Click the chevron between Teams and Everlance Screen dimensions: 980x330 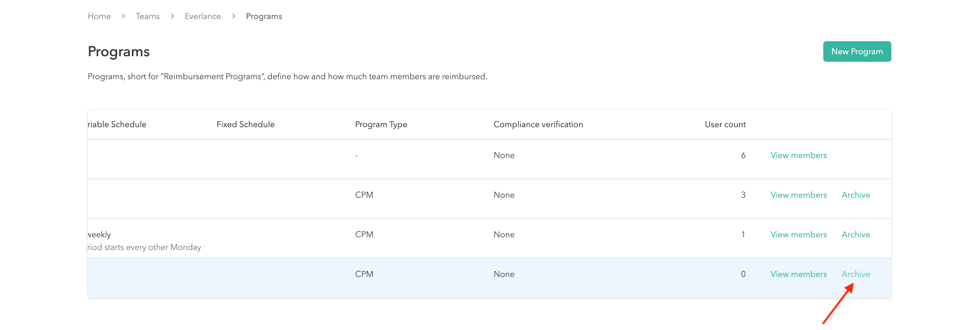[x=172, y=16]
